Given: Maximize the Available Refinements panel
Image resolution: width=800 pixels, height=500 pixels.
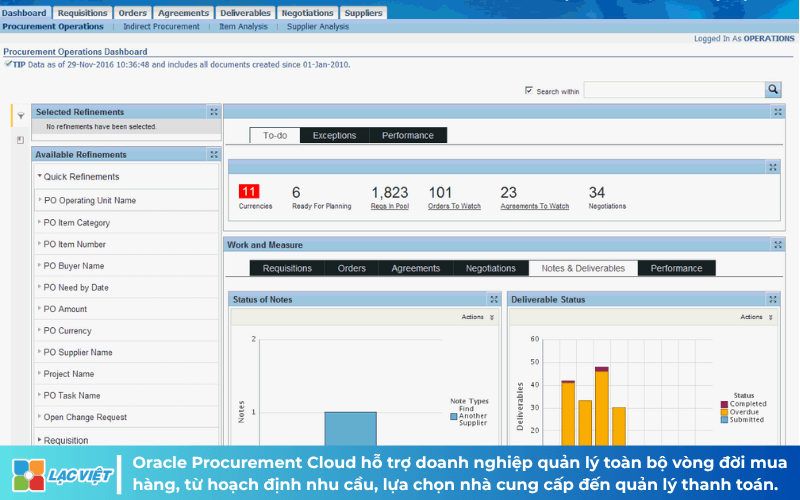Looking at the screenshot, I should click(x=214, y=155).
